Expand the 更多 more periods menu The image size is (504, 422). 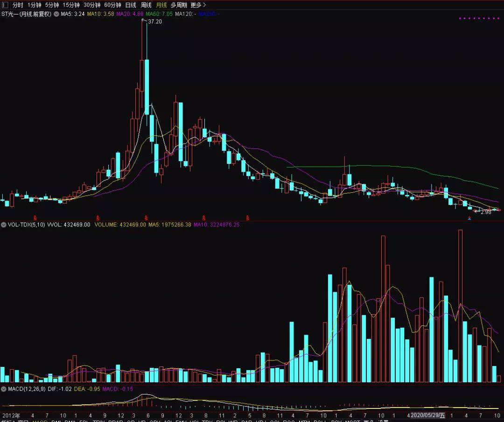198,5
